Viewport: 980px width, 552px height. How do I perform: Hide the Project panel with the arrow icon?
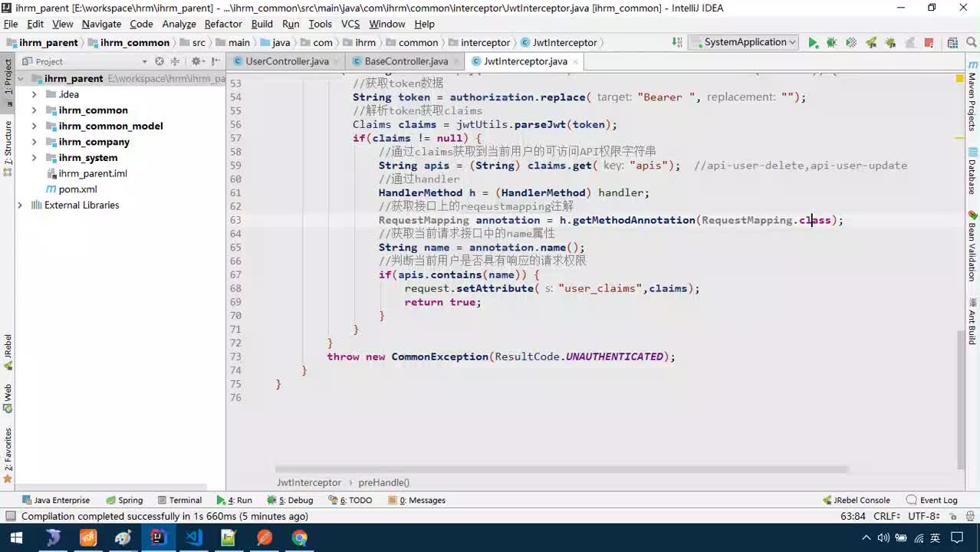tap(215, 61)
